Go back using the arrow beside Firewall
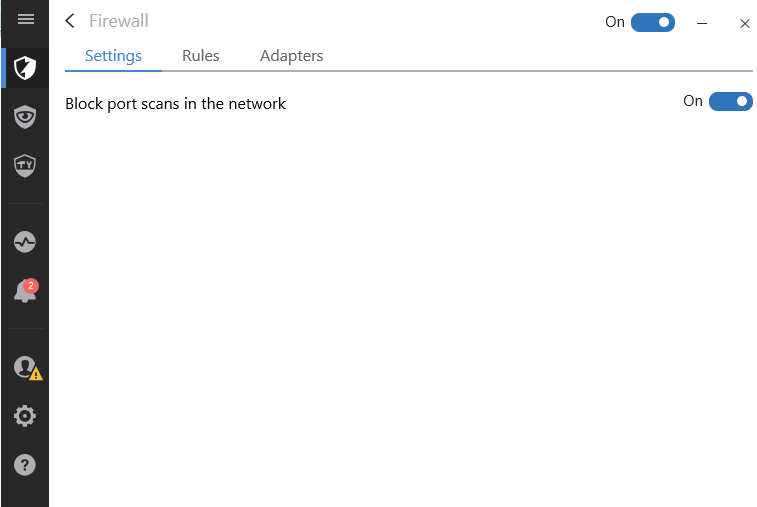757x507 pixels. [x=70, y=21]
